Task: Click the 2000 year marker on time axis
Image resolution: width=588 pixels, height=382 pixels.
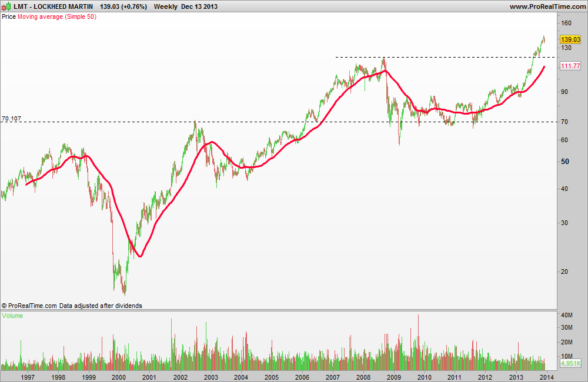Action: tap(119, 377)
